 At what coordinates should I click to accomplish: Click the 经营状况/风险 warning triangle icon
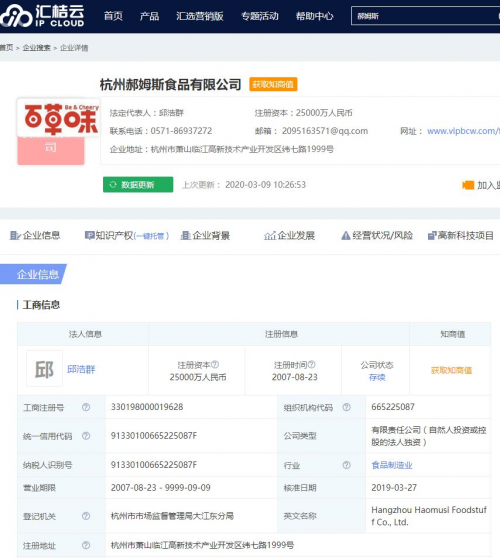coord(346,236)
